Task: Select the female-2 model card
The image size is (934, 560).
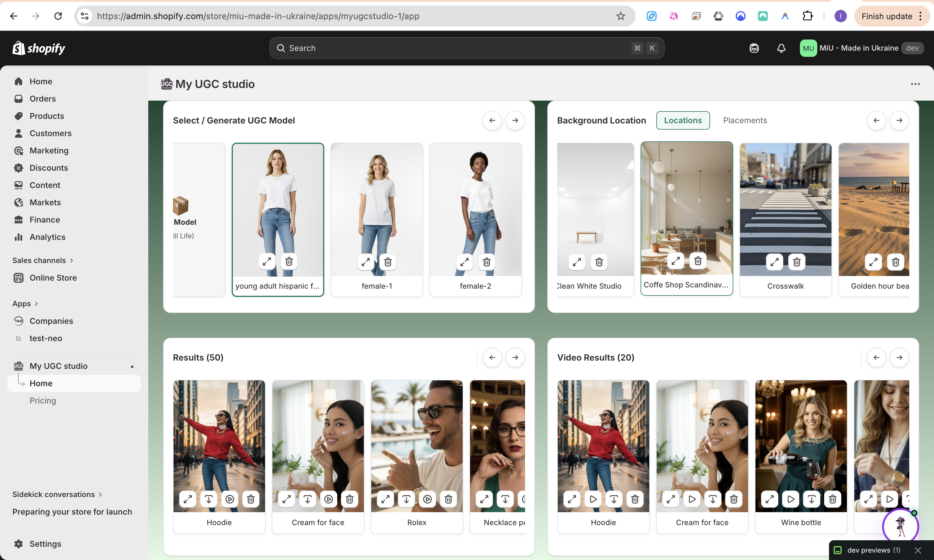Action: coord(475,204)
